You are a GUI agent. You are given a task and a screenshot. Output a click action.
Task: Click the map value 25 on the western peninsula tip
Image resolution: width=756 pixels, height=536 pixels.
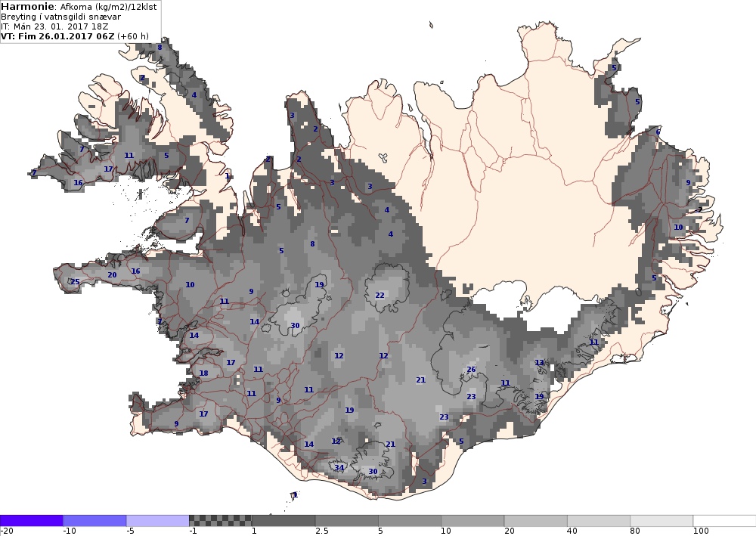[75, 281]
